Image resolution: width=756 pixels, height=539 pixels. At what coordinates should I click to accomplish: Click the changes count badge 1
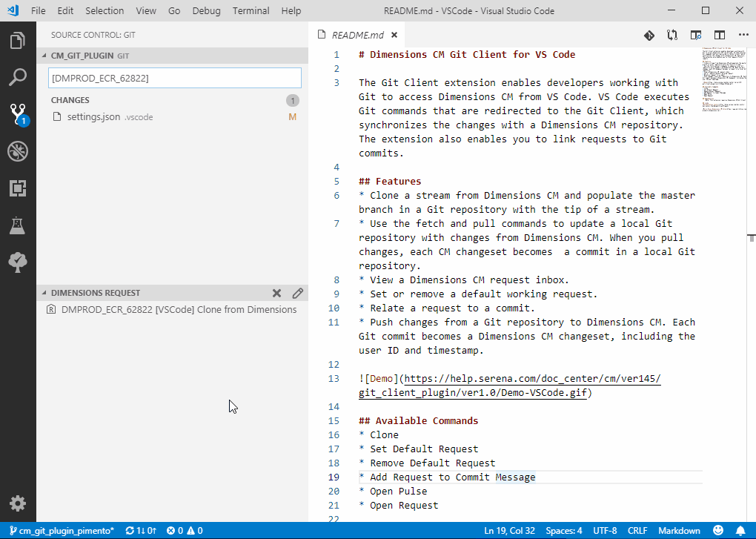tap(292, 101)
